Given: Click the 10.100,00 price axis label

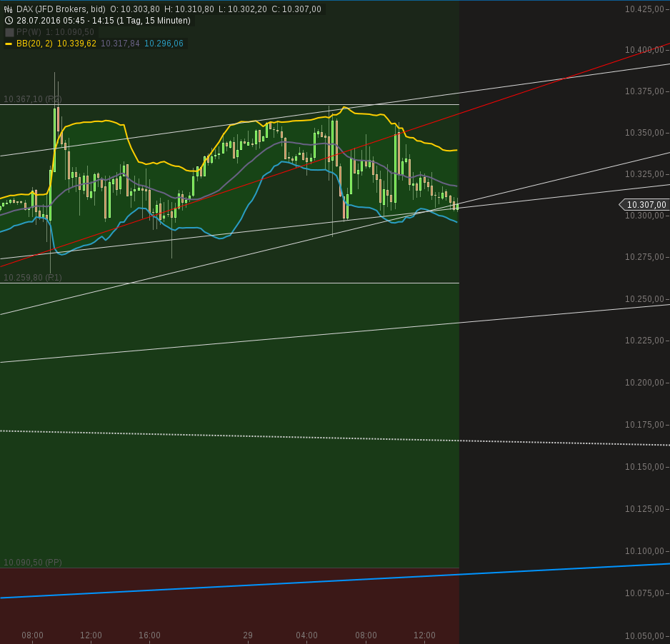Looking at the screenshot, I should [x=644, y=551].
